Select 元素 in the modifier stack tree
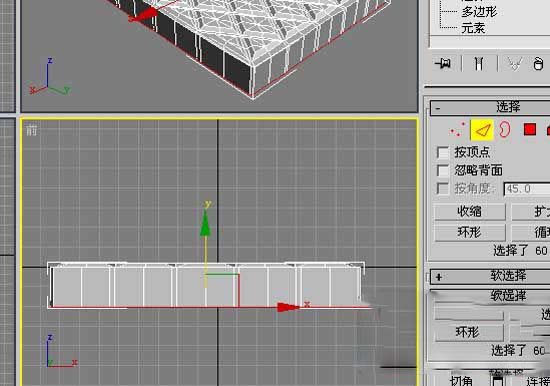The width and height of the screenshot is (550, 386). pyautogui.click(x=473, y=28)
